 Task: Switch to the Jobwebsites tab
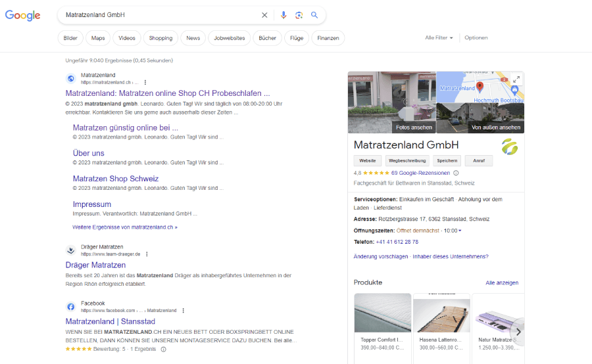(x=229, y=38)
